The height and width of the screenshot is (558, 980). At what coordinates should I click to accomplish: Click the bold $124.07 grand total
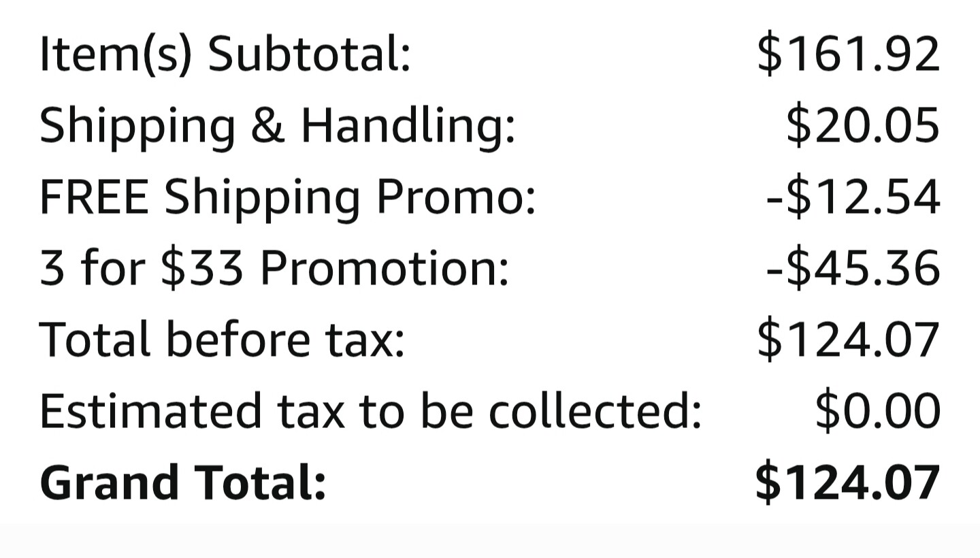[x=847, y=482]
